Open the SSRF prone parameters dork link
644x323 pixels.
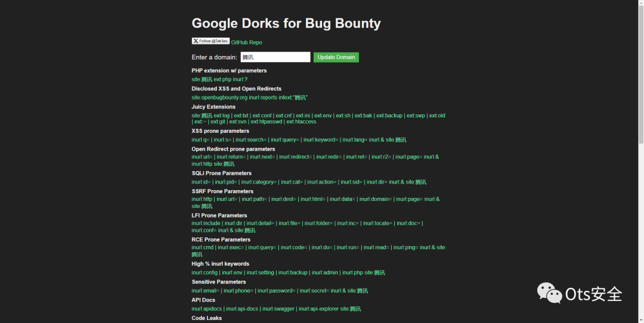[315, 203]
